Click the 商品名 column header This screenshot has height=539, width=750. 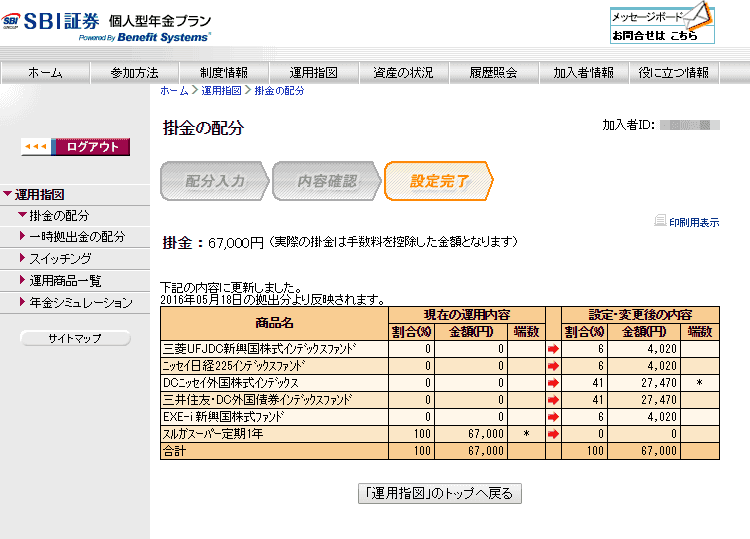click(x=274, y=323)
